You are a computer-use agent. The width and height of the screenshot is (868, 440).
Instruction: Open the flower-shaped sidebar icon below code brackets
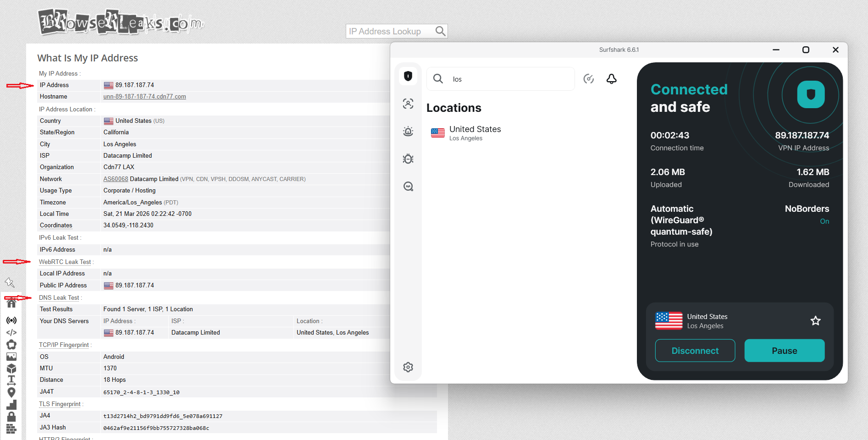[x=11, y=345]
